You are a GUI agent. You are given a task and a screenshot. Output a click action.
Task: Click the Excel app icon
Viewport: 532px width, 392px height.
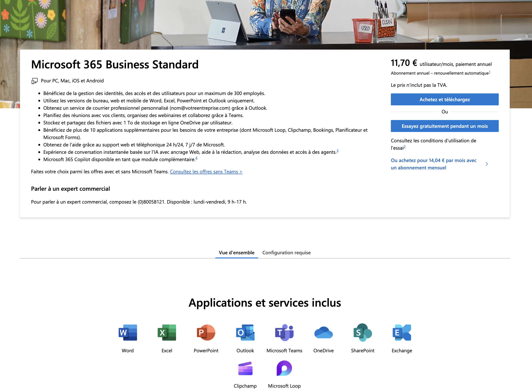pyautogui.click(x=167, y=332)
